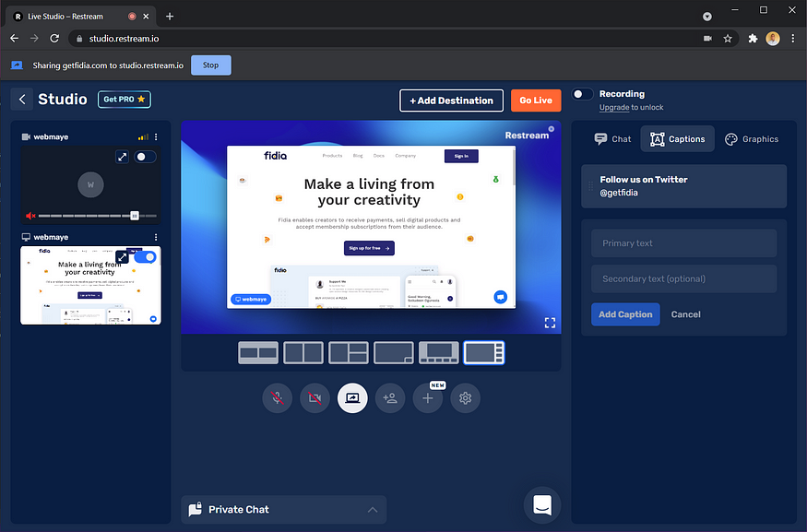The image size is (807, 532).
Task: Close the Live Studio browser tab
Action: coord(146,17)
